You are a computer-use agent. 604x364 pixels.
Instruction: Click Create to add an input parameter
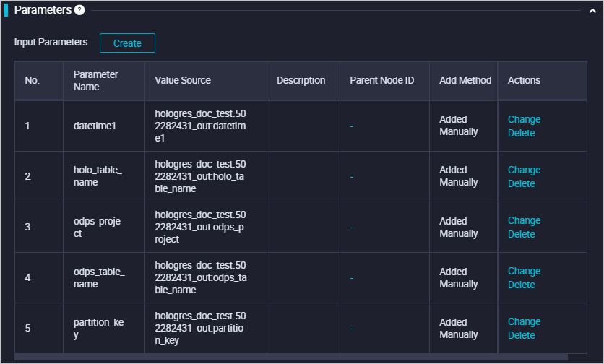pos(127,43)
